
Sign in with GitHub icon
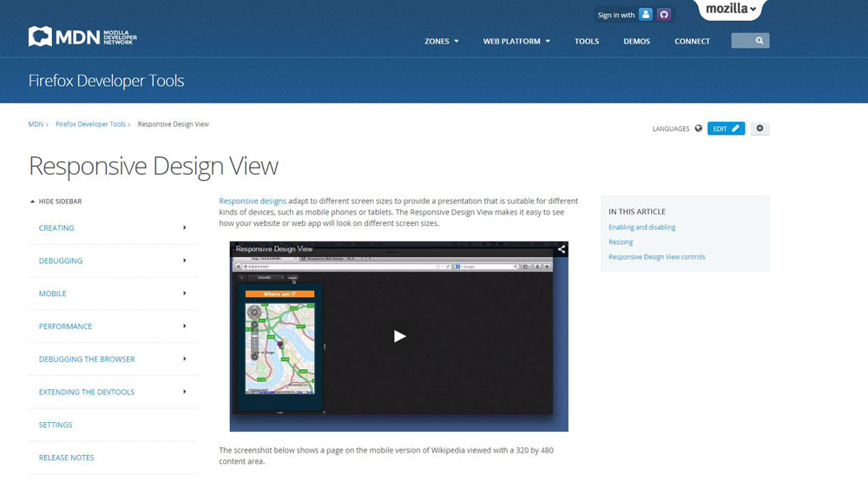click(664, 15)
